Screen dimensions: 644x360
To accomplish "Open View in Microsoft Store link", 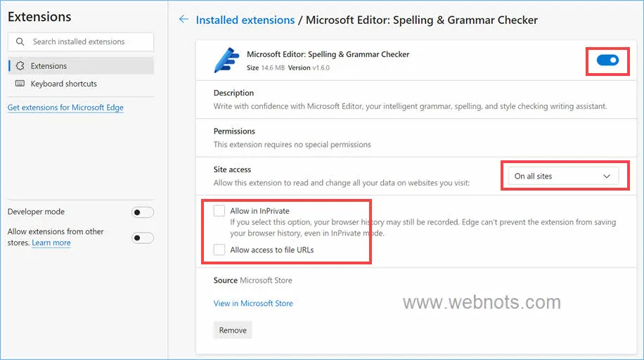I will [x=253, y=303].
